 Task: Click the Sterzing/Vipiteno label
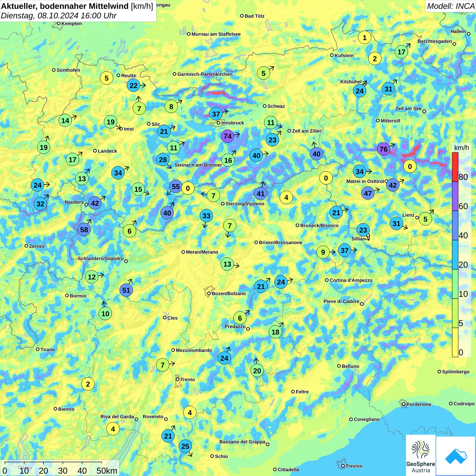click(x=245, y=204)
